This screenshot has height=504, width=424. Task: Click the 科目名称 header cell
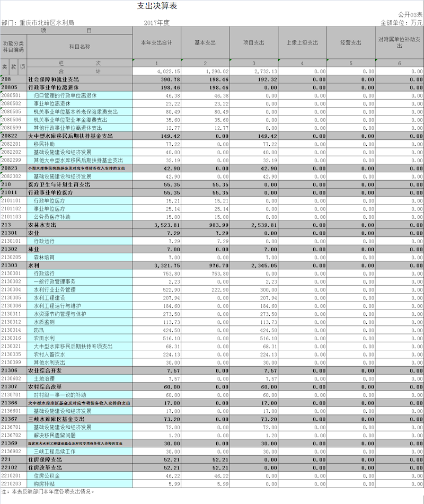(79, 47)
